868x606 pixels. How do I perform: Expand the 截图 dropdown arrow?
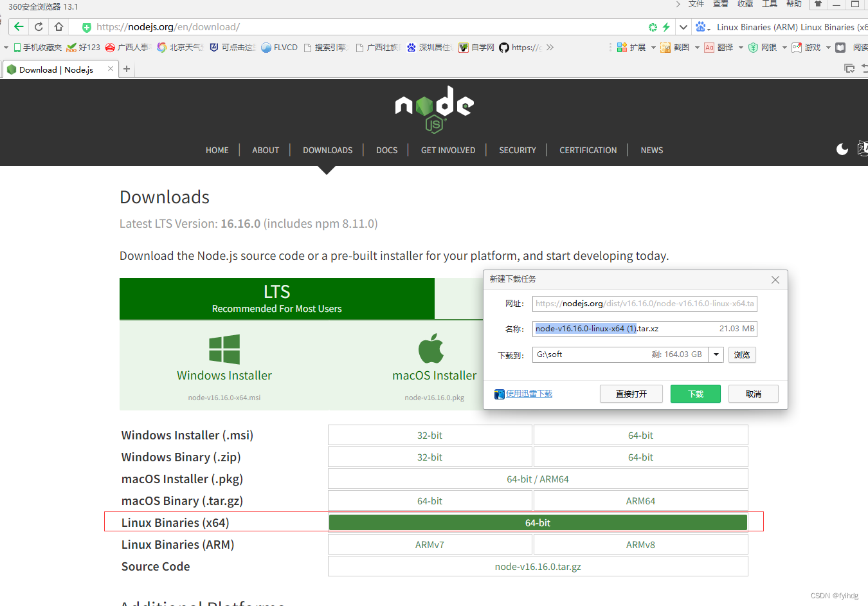point(697,48)
